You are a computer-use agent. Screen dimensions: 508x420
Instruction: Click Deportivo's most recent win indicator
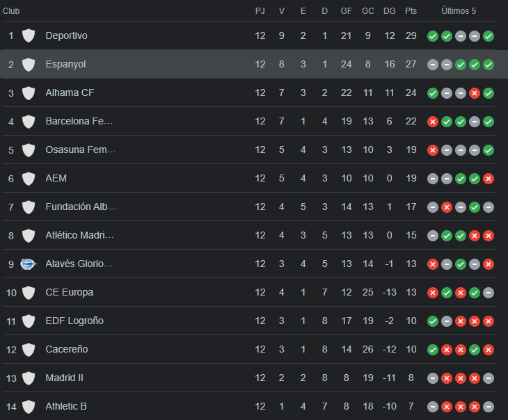click(489, 35)
